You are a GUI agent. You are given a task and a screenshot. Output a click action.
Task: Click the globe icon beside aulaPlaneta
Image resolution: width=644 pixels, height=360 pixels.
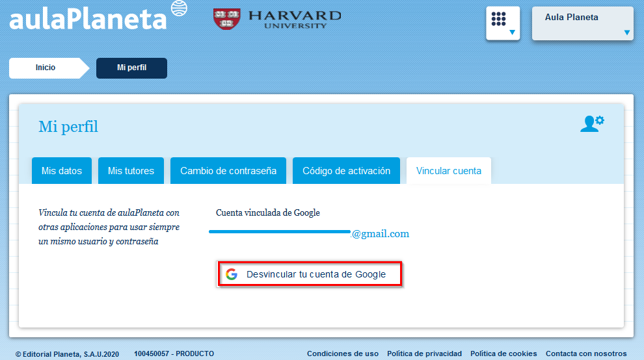point(178,8)
